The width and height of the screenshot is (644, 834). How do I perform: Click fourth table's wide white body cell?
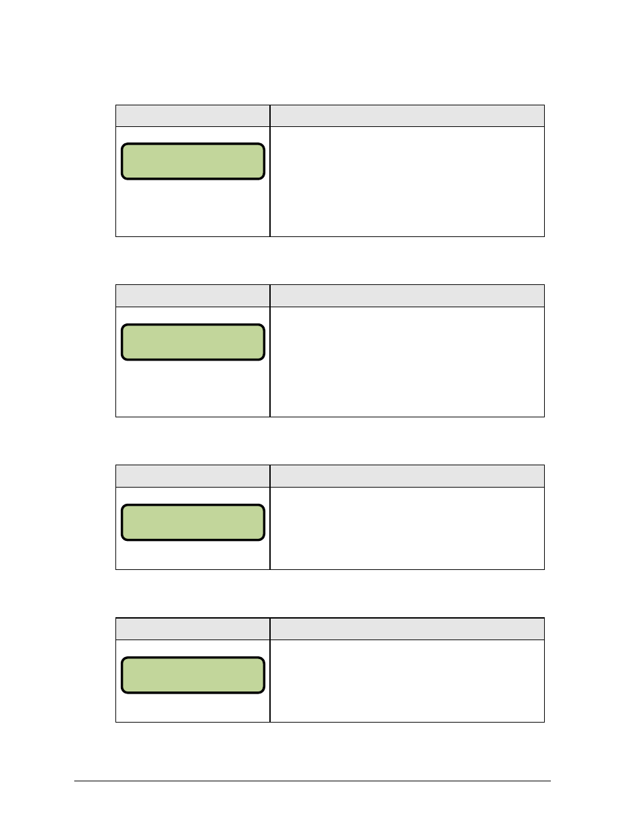[407, 681]
